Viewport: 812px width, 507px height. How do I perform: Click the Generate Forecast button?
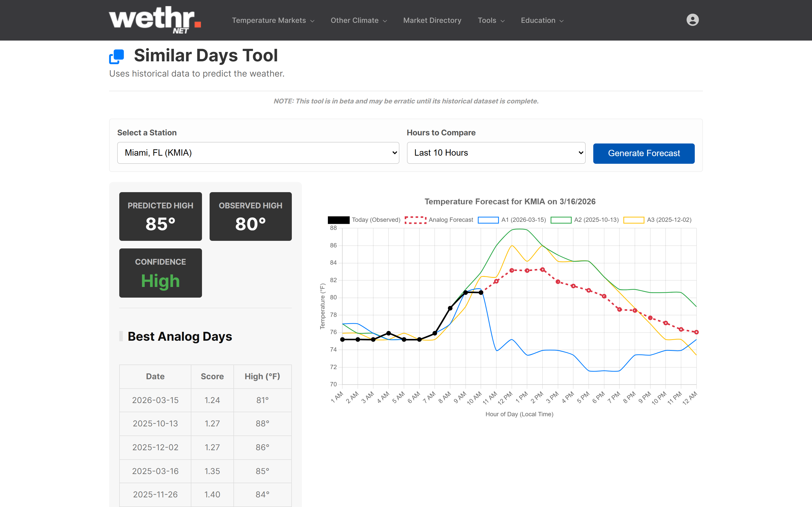click(644, 153)
